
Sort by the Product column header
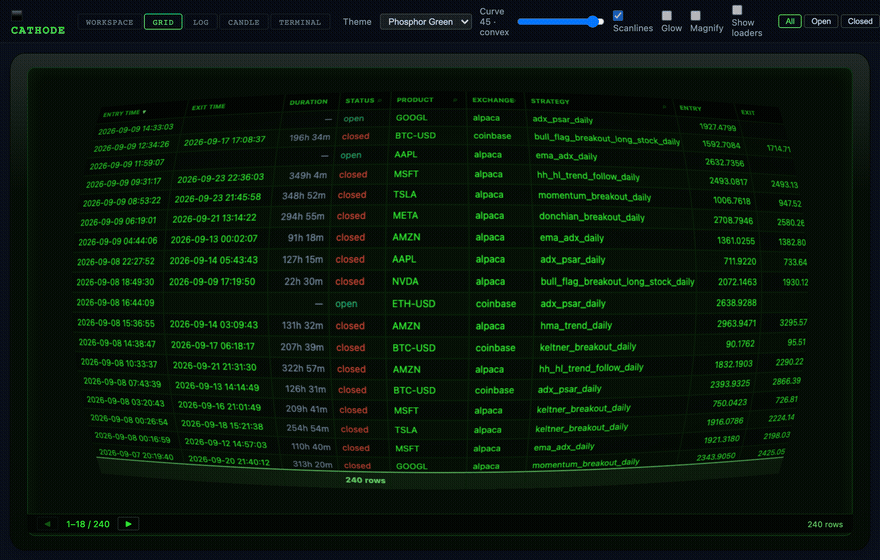pyautogui.click(x=415, y=100)
